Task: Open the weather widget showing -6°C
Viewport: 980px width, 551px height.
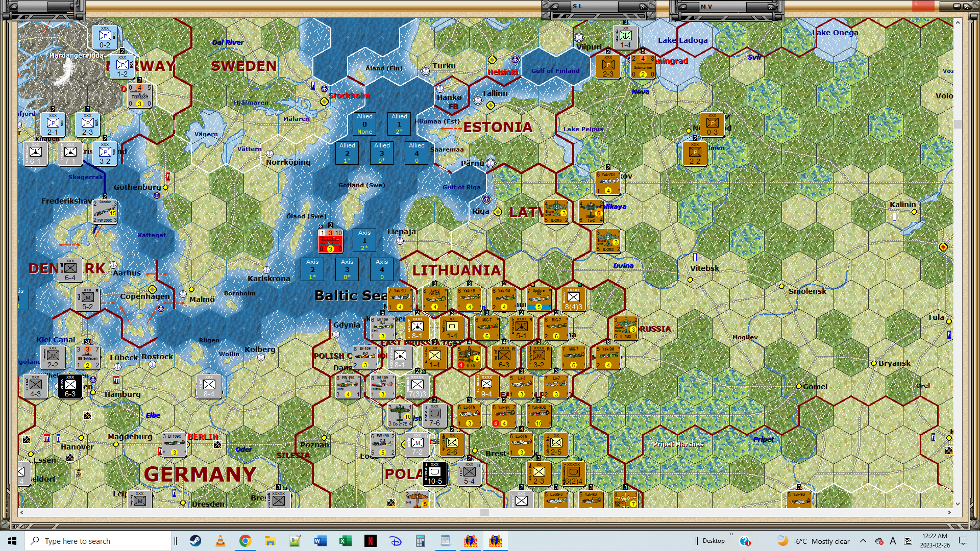Action: click(813, 541)
